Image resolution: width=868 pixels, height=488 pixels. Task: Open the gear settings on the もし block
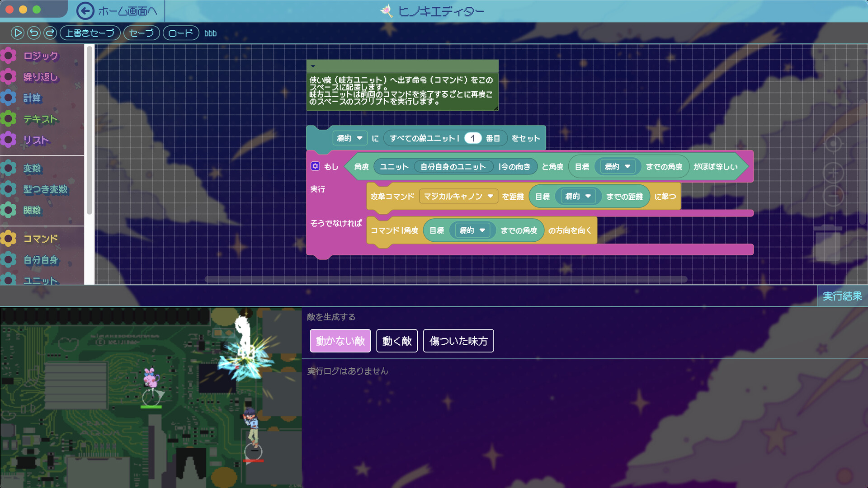coord(315,166)
